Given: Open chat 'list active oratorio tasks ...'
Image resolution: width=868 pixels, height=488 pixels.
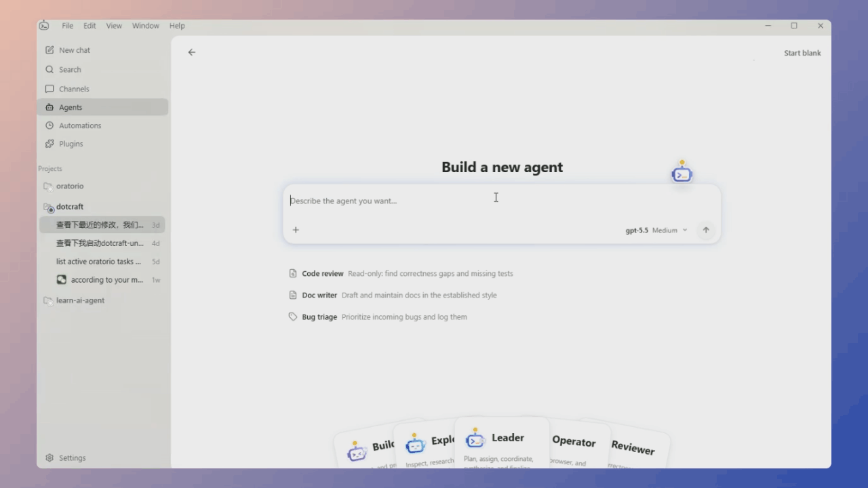Looking at the screenshot, I should [x=102, y=262].
